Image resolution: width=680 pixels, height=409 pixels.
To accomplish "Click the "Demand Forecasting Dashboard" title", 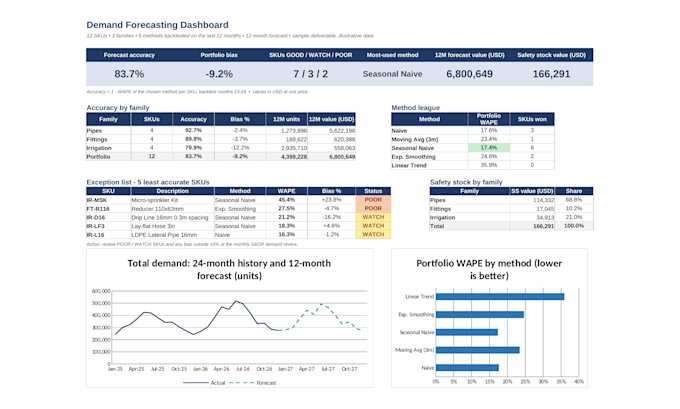I will pyautogui.click(x=157, y=25).
